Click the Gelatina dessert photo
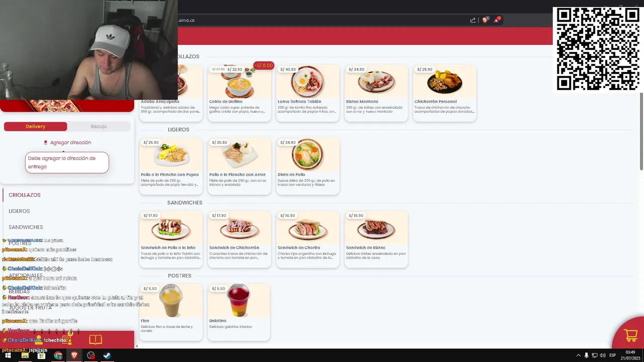 point(239,301)
